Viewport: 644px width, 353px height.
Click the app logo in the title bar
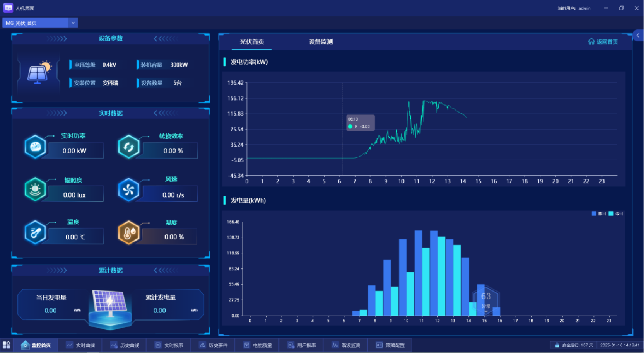(x=8, y=8)
